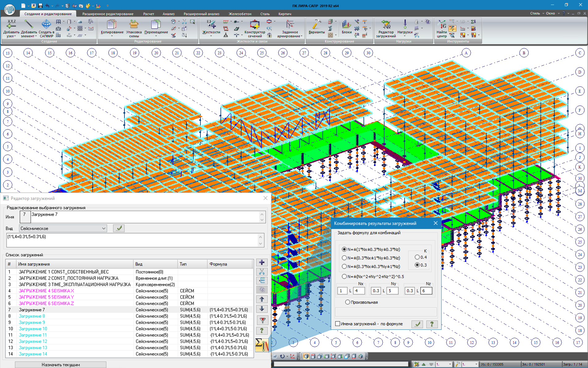
Task: Enable Имена загружений по формуле checkbox
Action: coord(338,324)
